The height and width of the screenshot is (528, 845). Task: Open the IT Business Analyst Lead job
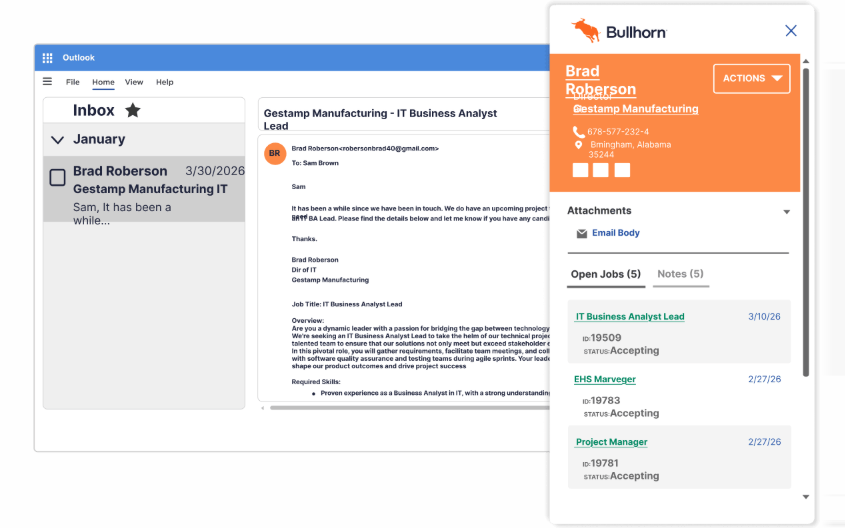coord(629,317)
